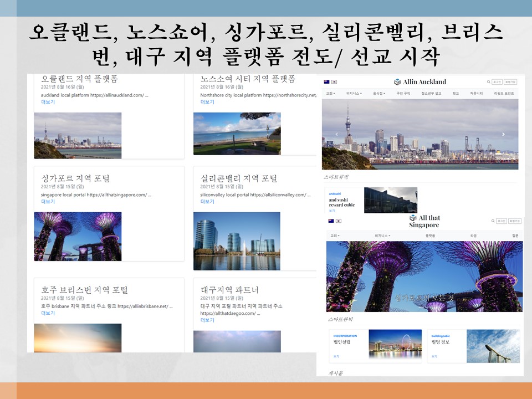
Task: Click the Korean flag icon on Allin Auckland
Action: [334, 81]
